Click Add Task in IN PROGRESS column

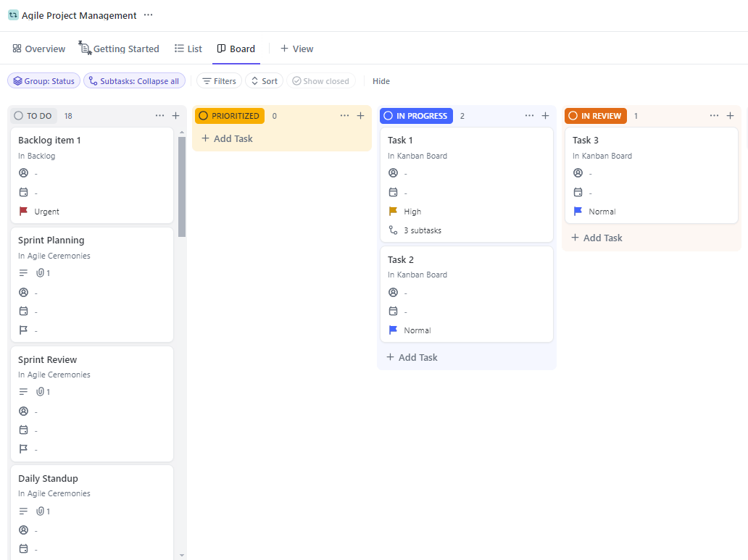[412, 357]
